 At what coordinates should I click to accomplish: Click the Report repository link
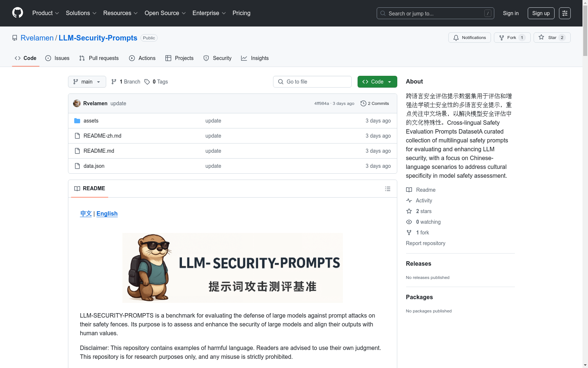pos(426,243)
